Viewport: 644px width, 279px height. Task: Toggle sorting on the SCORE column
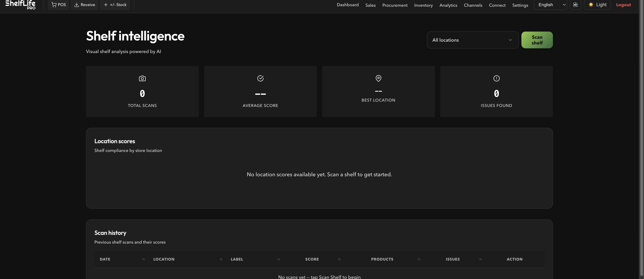pos(339,260)
